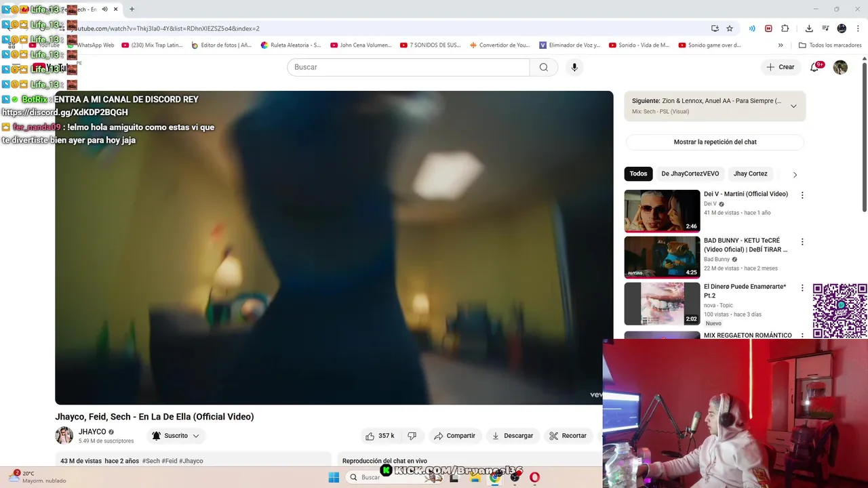The height and width of the screenshot is (488, 868).
Task: Click the red extension icon in Chrome toolbar
Action: click(x=768, y=28)
